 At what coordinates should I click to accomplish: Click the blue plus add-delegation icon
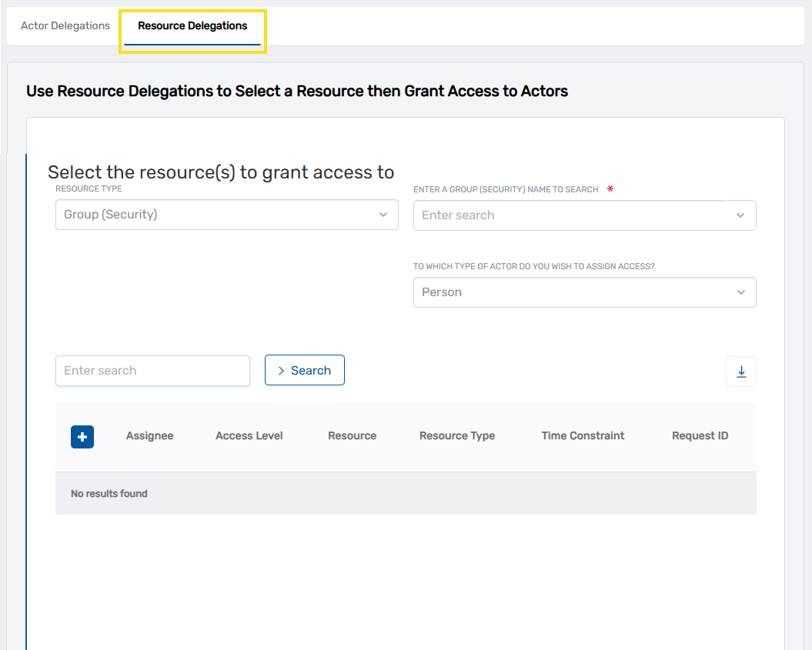pos(82,437)
